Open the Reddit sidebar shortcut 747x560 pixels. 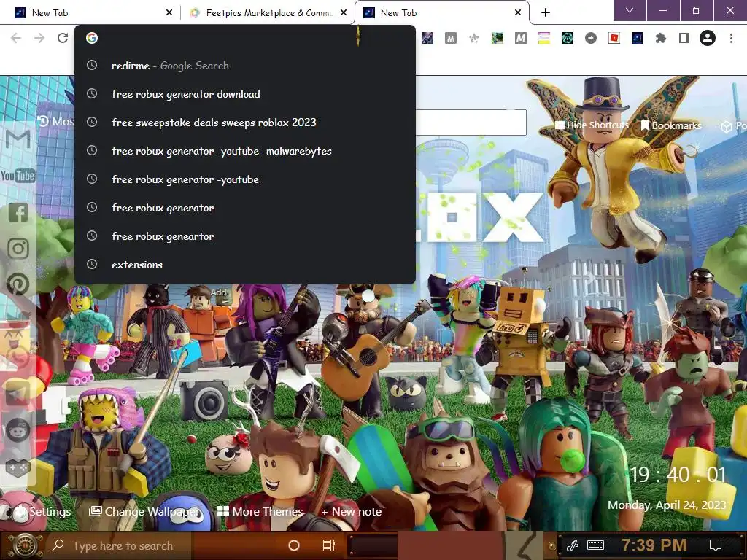pos(18,429)
